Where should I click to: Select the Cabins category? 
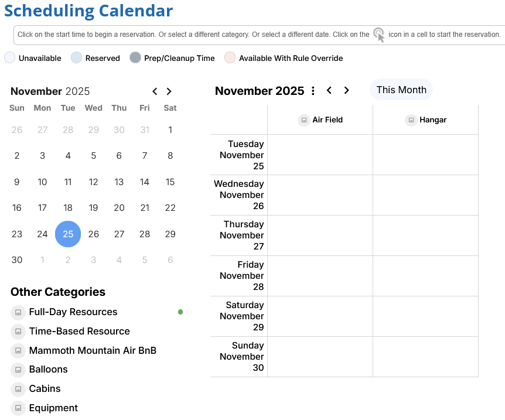tap(45, 389)
